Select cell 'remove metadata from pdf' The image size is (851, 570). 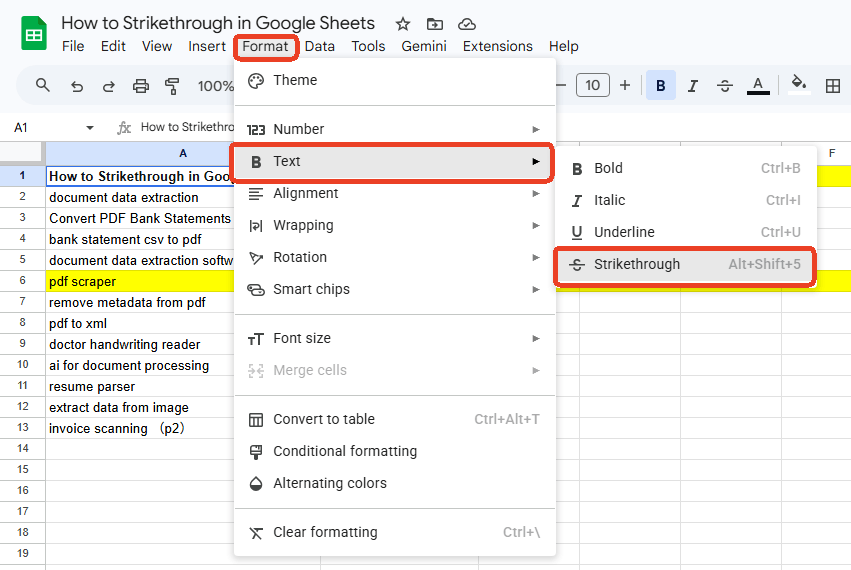[140, 302]
